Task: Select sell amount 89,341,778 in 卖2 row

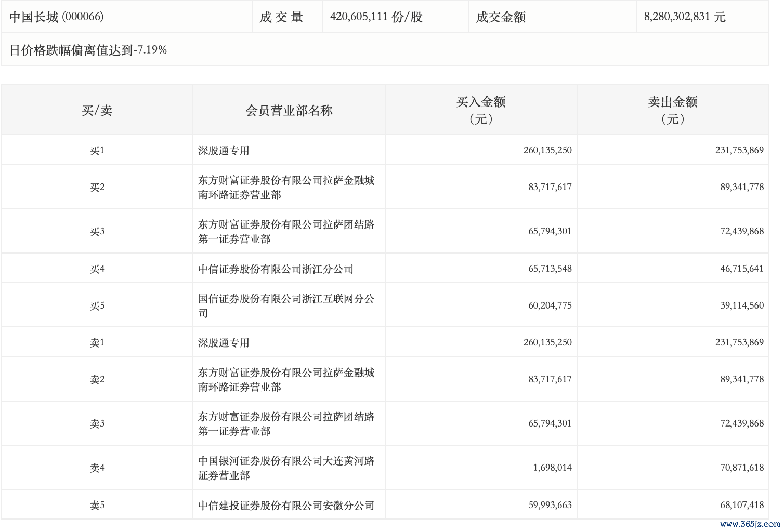Action: (x=742, y=379)
